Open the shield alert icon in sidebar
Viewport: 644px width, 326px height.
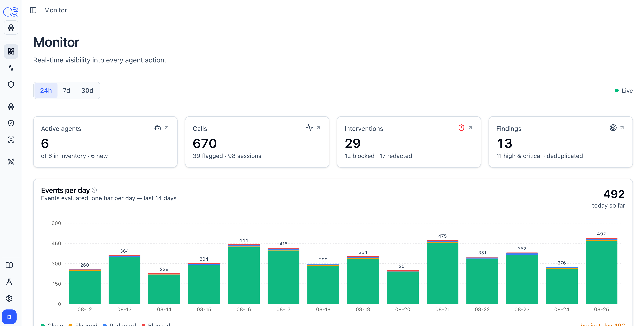(x=11, y=84)
